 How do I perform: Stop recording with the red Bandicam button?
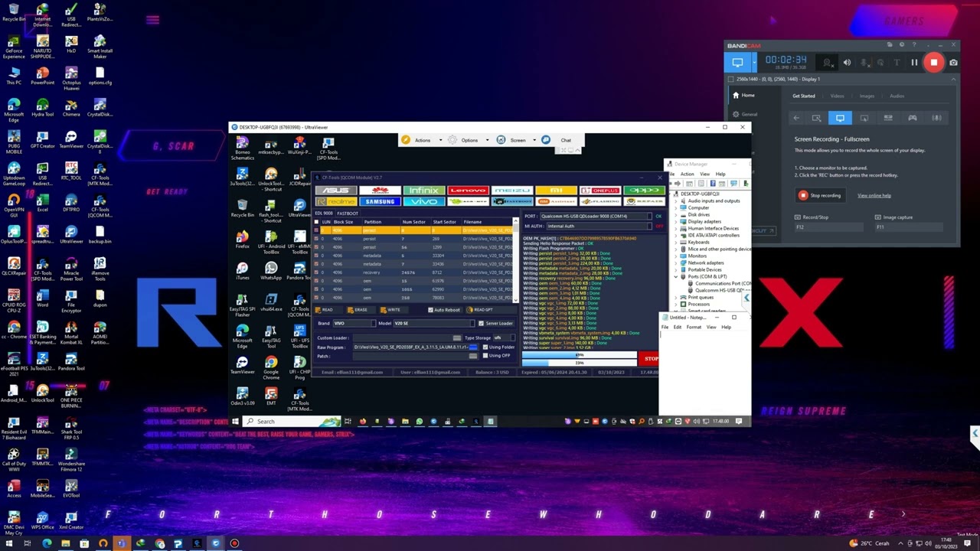pos(934,63)
